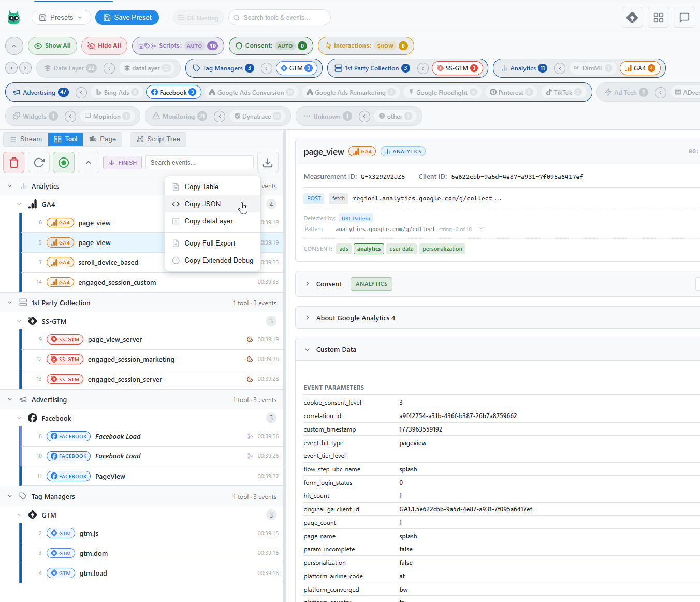Click the collapse-all arrow in the toolbar

coord(88,162)
